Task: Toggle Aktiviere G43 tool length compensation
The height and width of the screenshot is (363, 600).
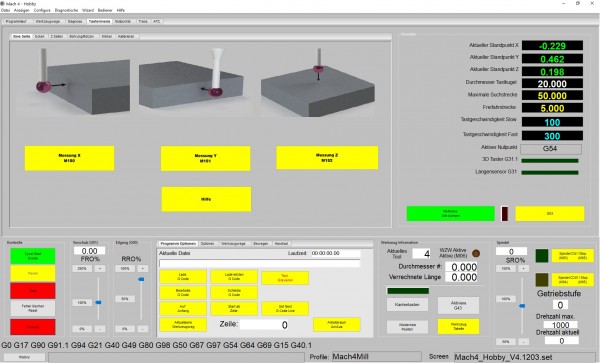Action: pyautogui.click(x=458, y=305)
